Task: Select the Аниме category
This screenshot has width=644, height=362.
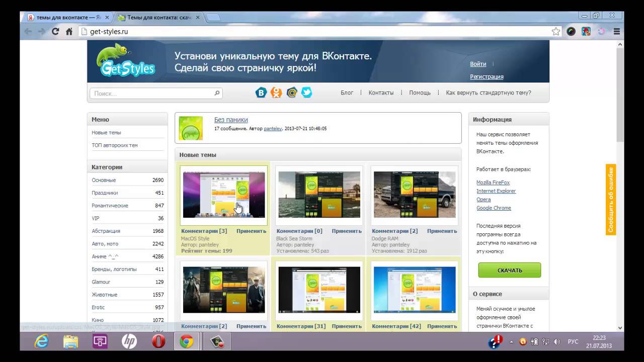Action: (x=105, y=256)
